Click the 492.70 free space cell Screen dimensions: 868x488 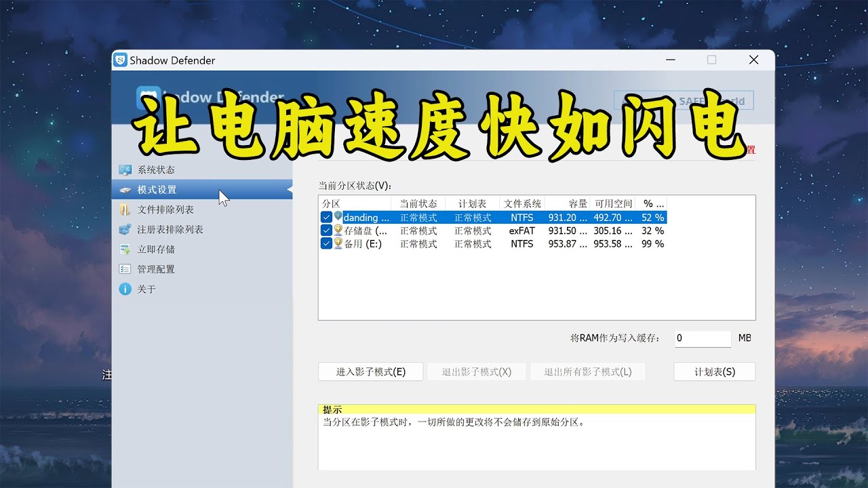coord(613,218)
